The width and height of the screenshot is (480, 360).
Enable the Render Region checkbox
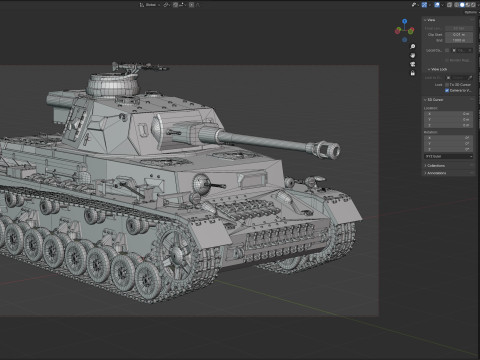click(447, 60)
